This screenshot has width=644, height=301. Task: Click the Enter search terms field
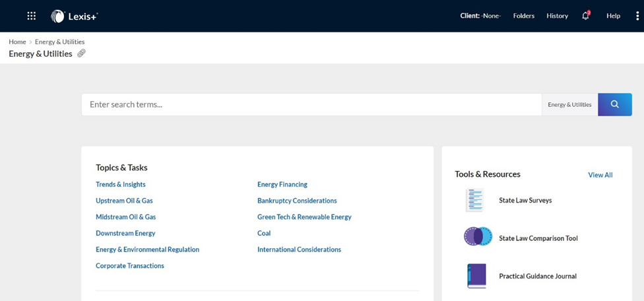[x=311, y=105]
